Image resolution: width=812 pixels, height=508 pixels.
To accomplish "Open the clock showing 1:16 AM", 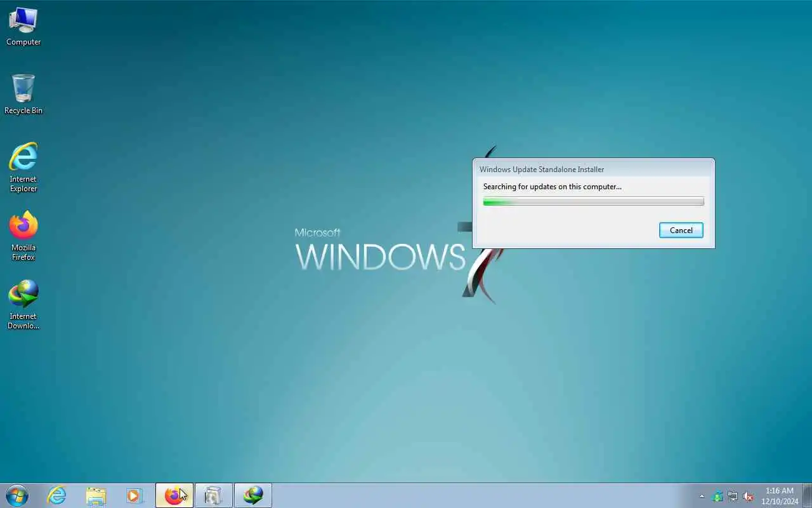I will pyautogui.click(x=780, y=496).
